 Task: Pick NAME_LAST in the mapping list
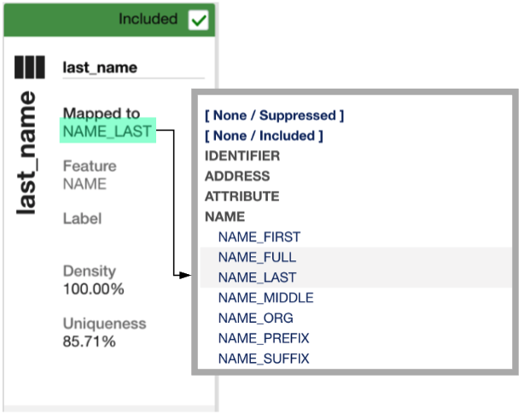[258, 277]
